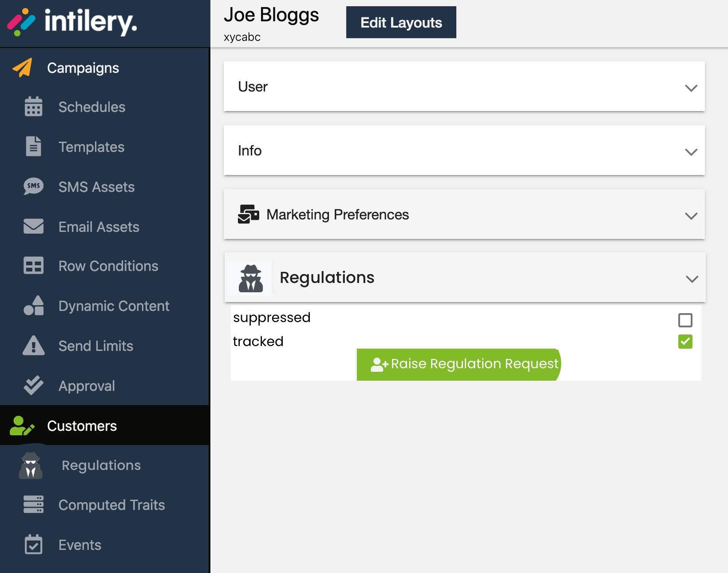Select the Send Limits warning icon

33,346
